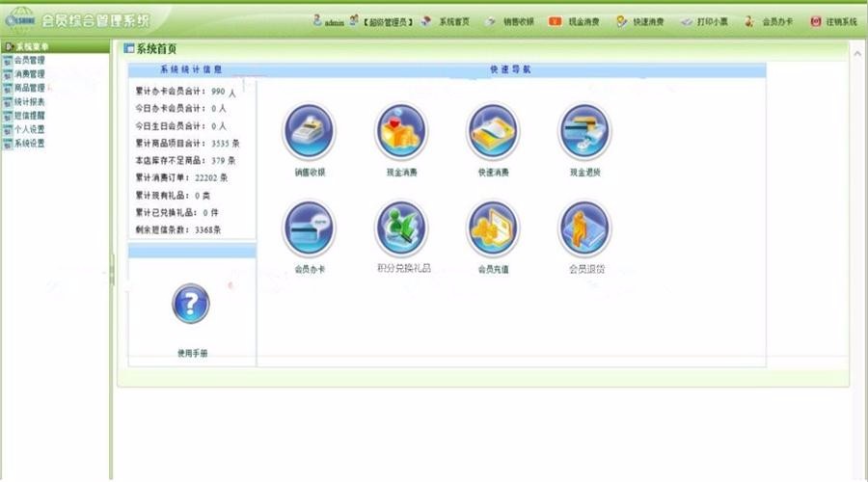Open the 现金退货 round quick-nav icon

585,132
